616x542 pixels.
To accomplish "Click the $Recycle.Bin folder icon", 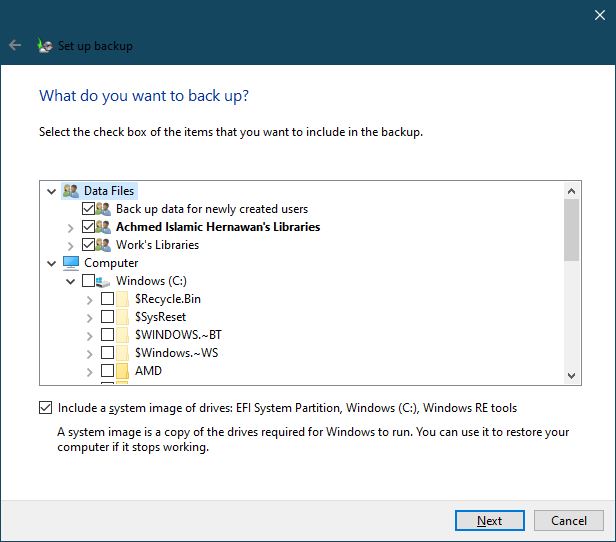I will pyautogui.click(x=124, y=299).
